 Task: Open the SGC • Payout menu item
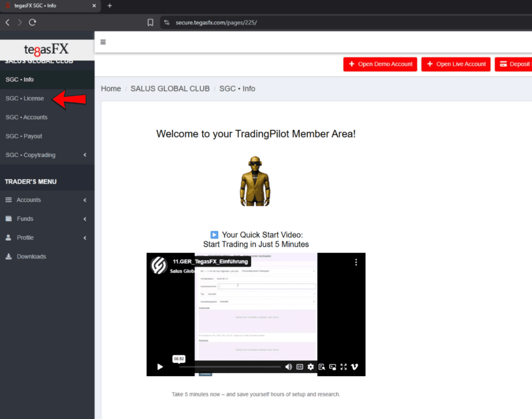point(47,136)
